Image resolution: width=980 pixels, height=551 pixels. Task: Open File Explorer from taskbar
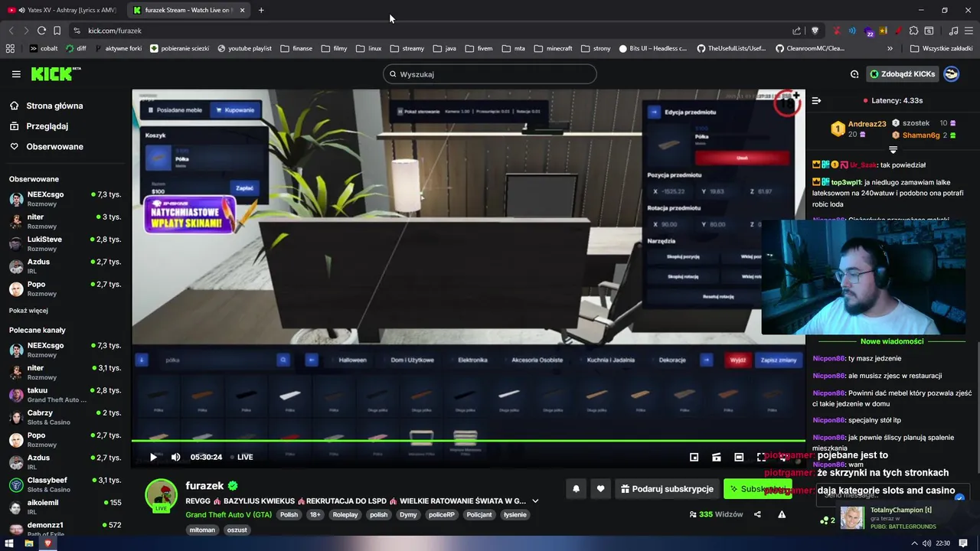[28, 543]
